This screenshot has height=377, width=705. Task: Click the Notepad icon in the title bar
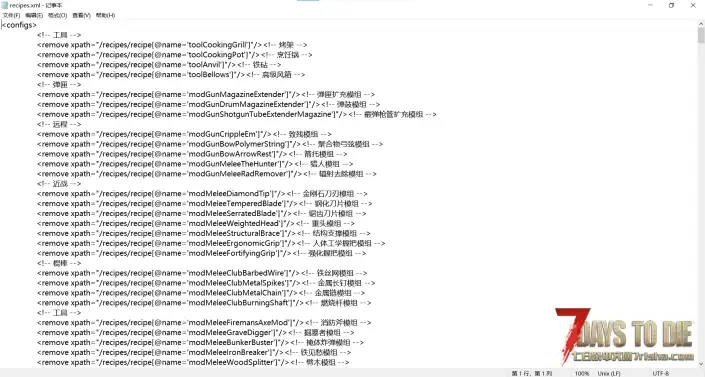tap(5, 5)
